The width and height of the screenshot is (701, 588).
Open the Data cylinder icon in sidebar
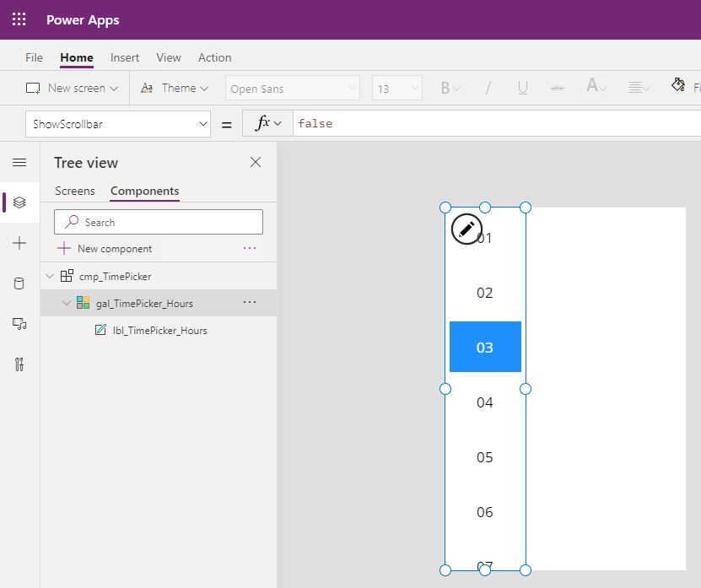click(19, 283)
